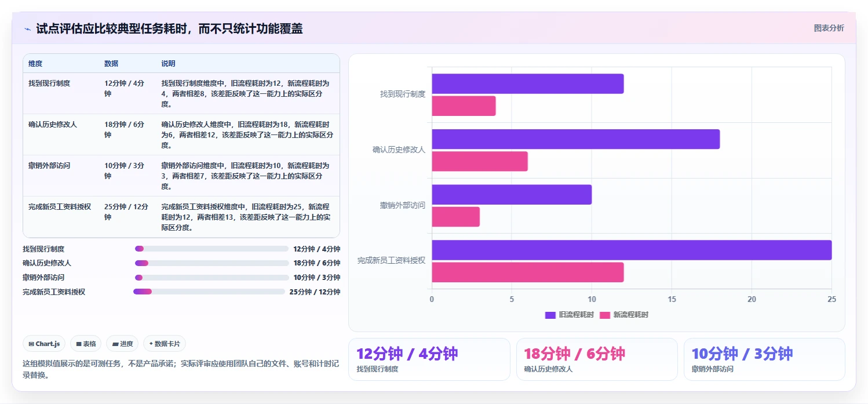
Task: Click the footnote starting 这组模拟值展示的是可测任务
Action: coord(181,369)
